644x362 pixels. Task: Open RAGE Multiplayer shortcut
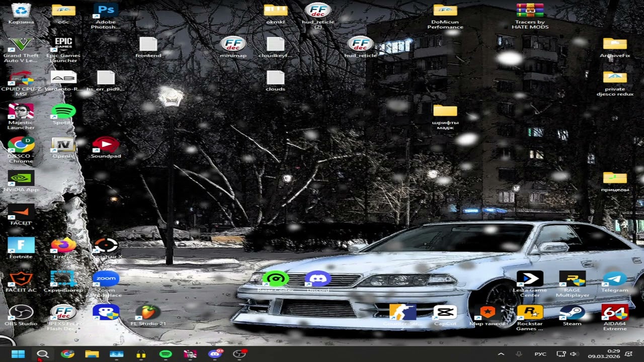(572, 284)
